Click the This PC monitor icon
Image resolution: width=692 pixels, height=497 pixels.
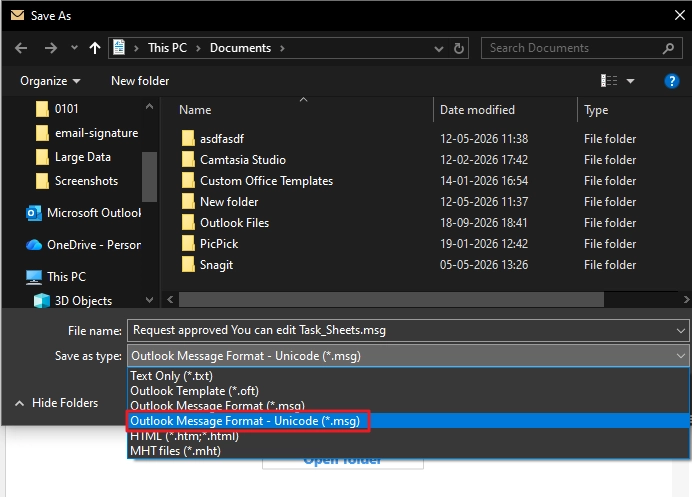click(34, 277)
